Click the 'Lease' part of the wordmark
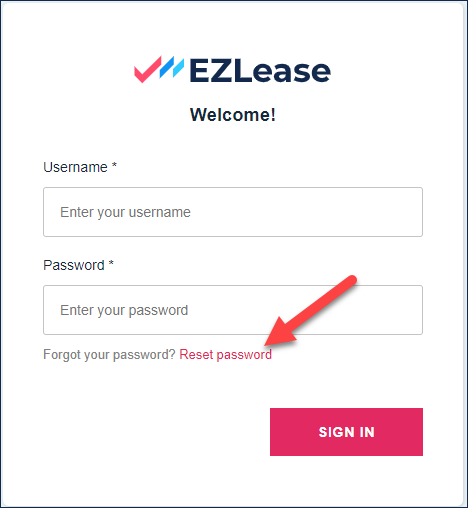 pyautogui.click(x=283, y=70)
